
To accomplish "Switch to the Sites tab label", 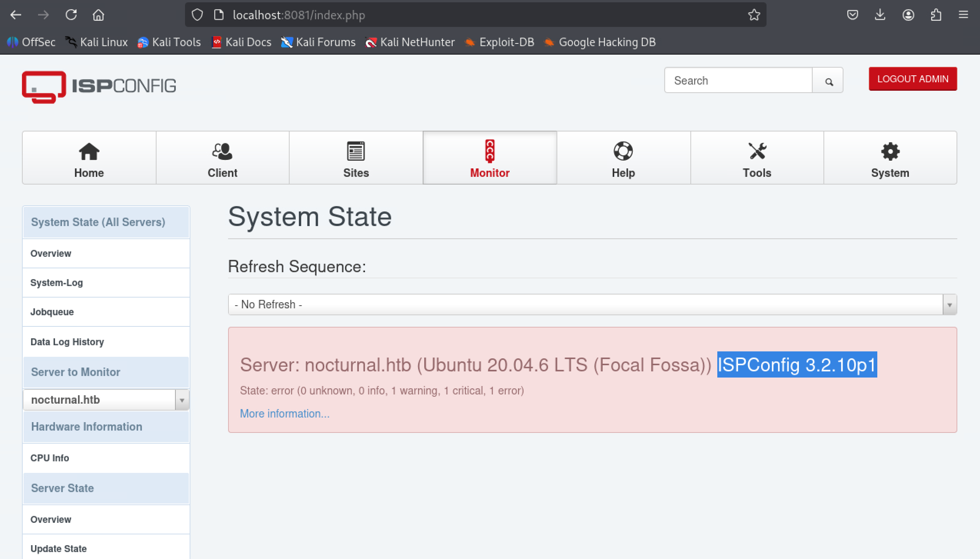I will point(356,173).
